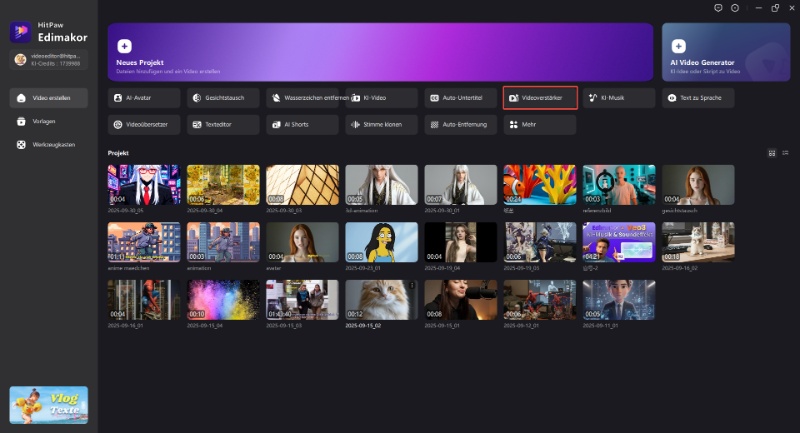This screenshot has width=800, height=433.
Task: Open the KI-Avatar tool
Action: coord(144,98)
